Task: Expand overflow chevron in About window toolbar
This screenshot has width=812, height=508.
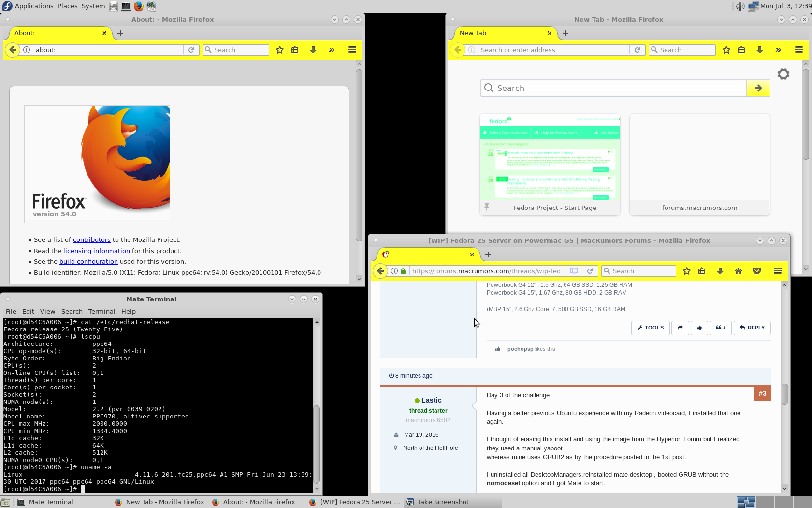Action: pos(332,50)
